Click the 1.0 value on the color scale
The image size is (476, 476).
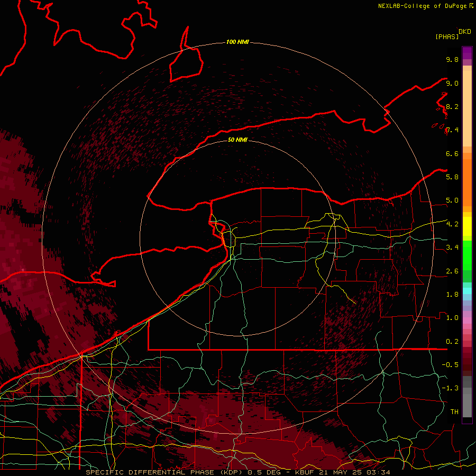[452, 318]
